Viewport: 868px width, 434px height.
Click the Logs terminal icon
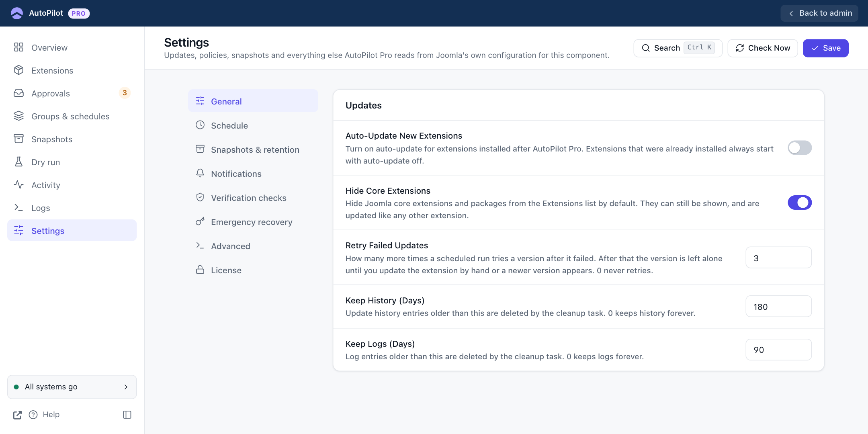point(18,208)
